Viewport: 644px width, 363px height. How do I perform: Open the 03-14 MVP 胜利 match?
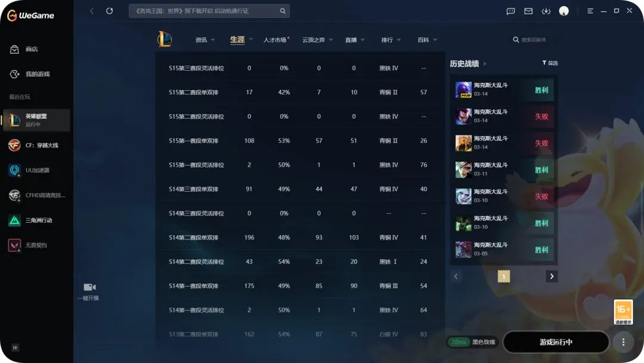tap(504, 90)
